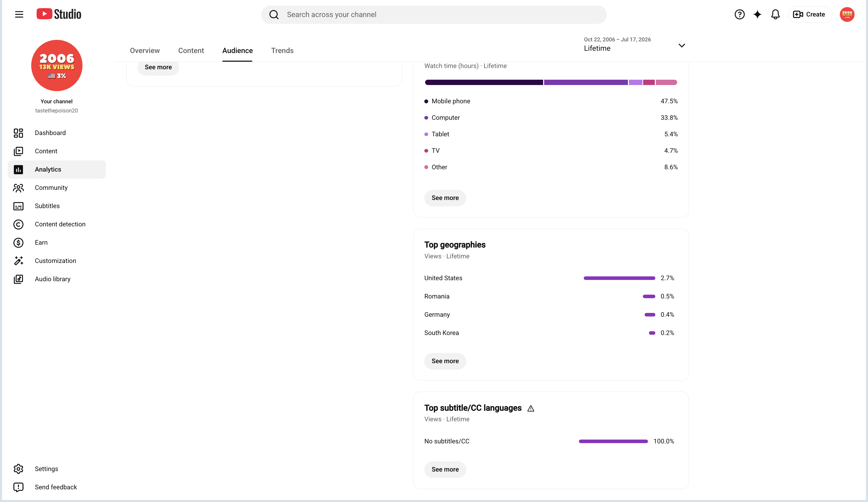The image size is (868, 502).
Task: Expand the Lifetime date range chevron
Action: click(x=682, y=45)
